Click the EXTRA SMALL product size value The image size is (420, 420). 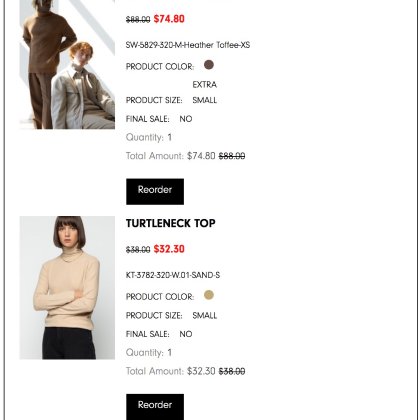205,92
